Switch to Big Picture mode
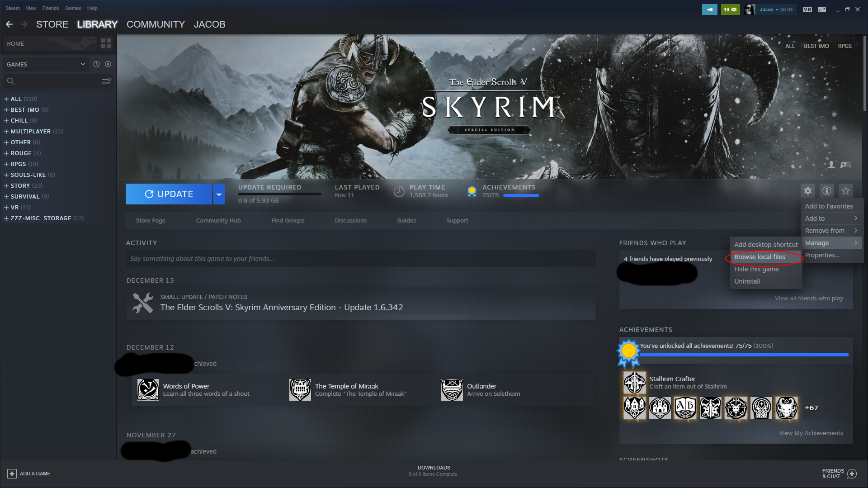The height and width of the screenshot is (488, 868). (x=822, y=9)
